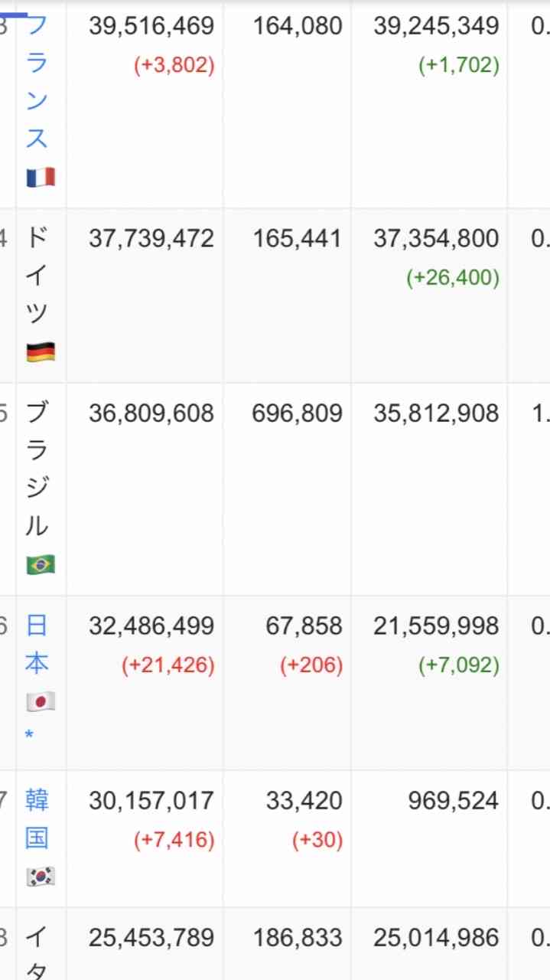Click the blue page loading progress bar
This screenshot has height=980, width=550.
coord(14,15)
